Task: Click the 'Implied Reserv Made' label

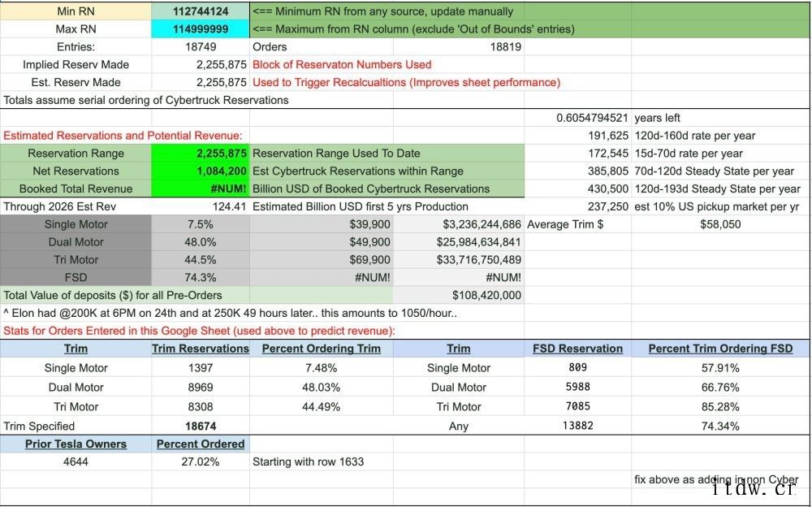Action: coord(76,65)
